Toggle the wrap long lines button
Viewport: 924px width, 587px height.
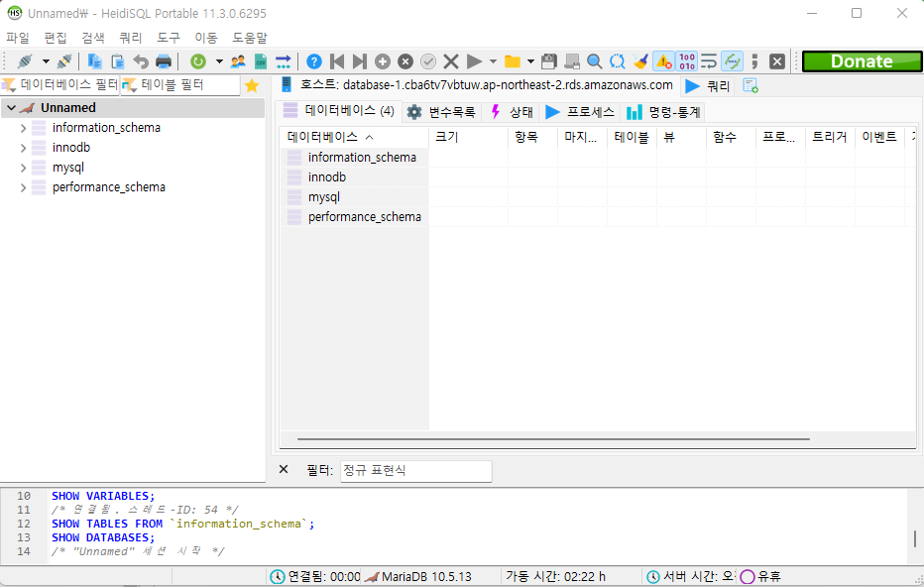[709, 61]
